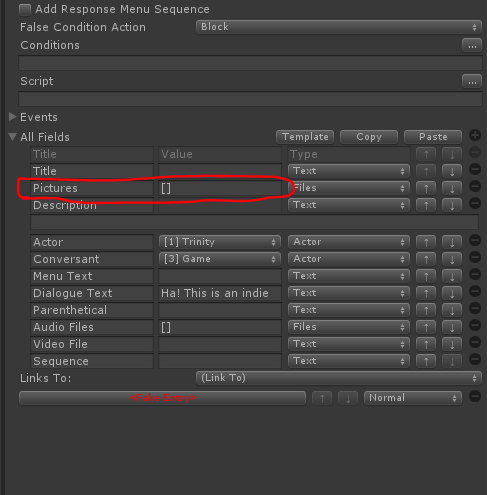
Task: Click the Fake Entry link button
Action: [162, 398]
